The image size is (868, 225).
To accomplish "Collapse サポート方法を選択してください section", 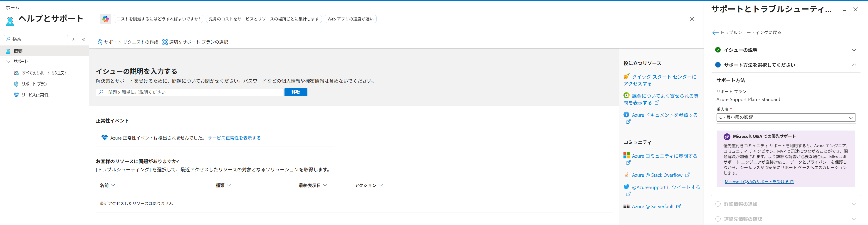I will pyautogui.click(x=854, y=65).
